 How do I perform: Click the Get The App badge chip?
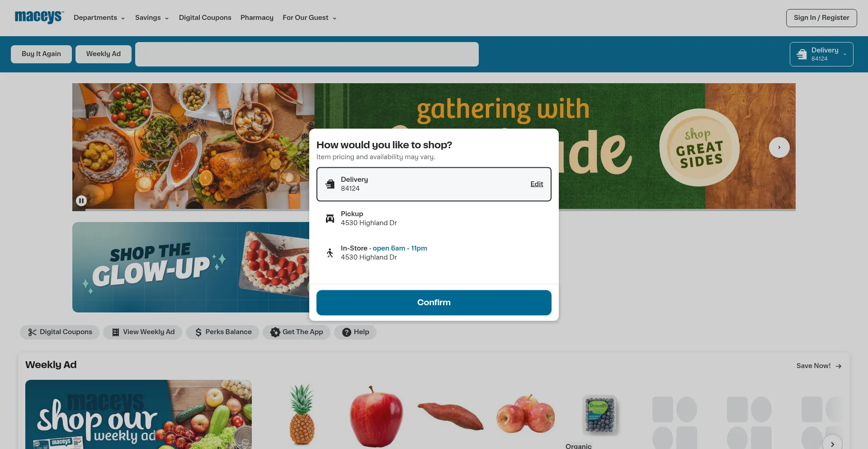click(297, 332)
